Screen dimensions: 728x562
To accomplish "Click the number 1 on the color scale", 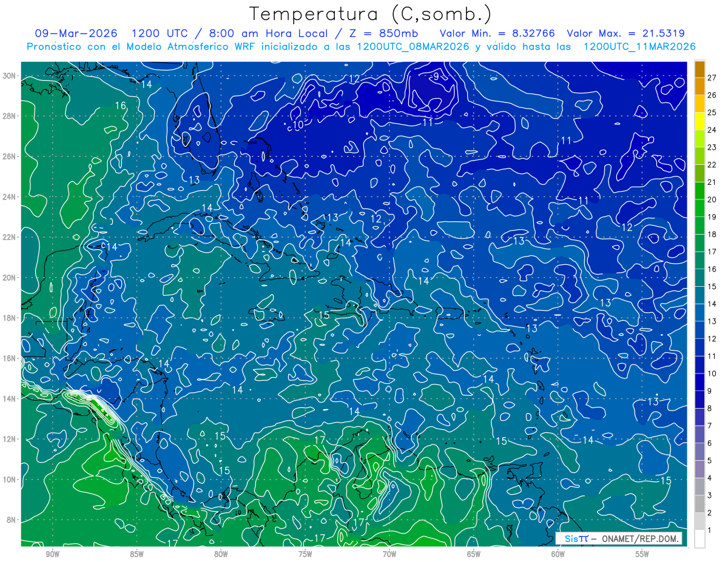I will (710, 530).
